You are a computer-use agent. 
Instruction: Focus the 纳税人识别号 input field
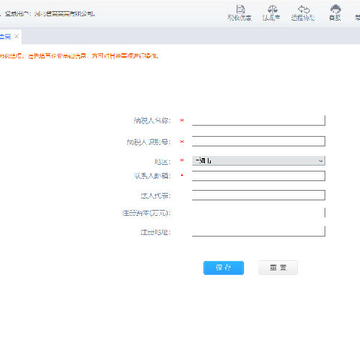(258, 141)
